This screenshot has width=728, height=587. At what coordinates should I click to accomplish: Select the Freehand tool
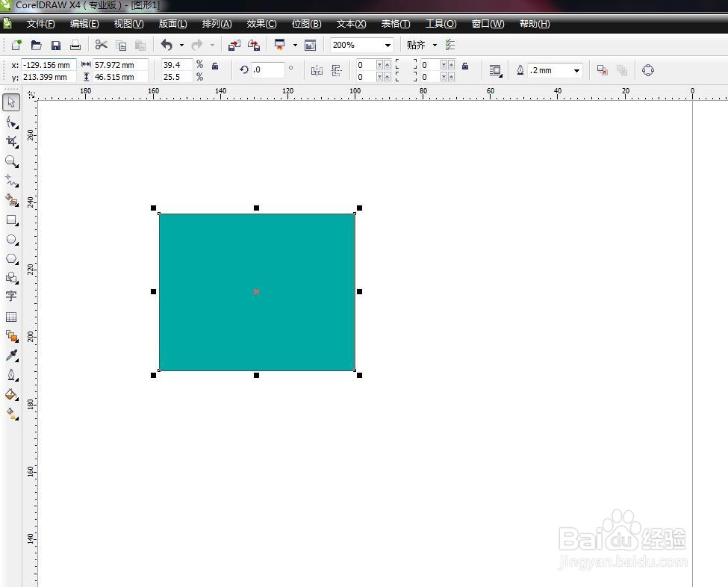point(12,181)
